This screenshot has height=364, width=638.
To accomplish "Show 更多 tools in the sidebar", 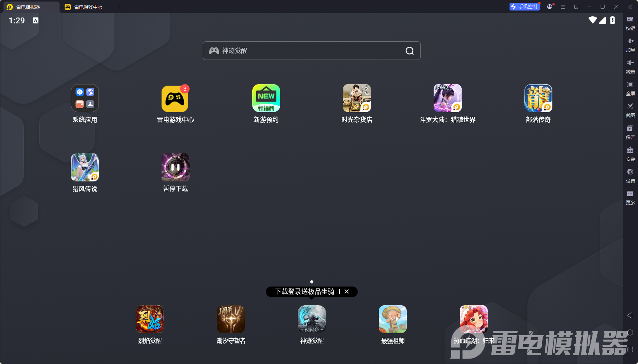I will [630, 197].
